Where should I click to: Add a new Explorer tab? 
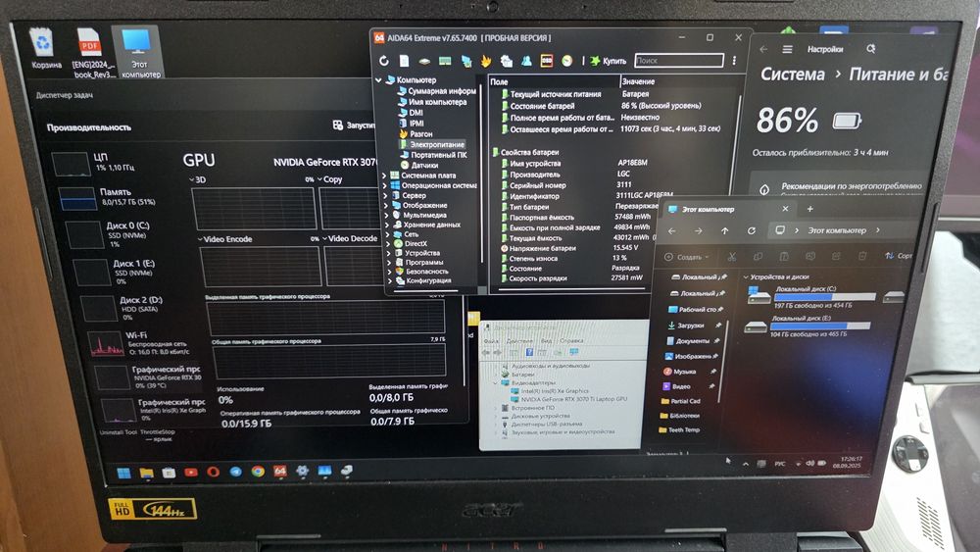pos(810,209)
